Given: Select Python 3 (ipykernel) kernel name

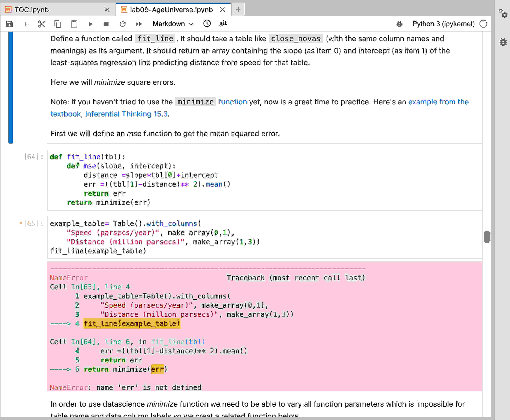Looking at the screenshot, I should pyautogui.click(x=443, y=24).
